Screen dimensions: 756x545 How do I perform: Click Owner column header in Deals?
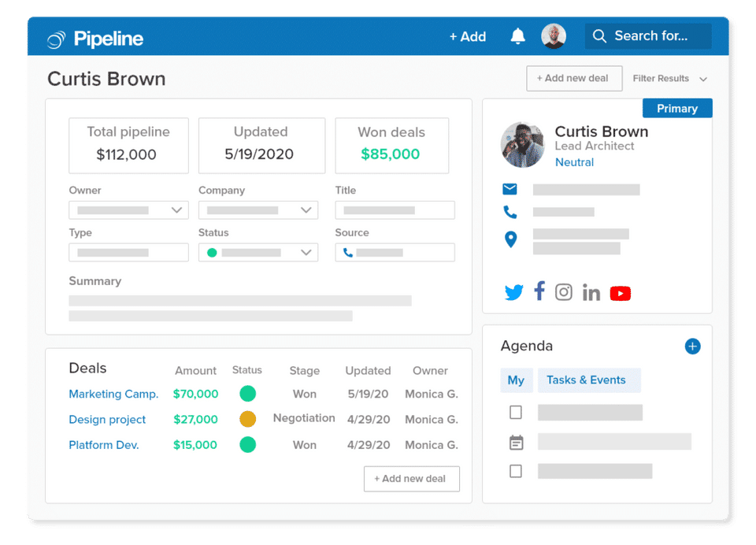pyautogui.click(x=430, y=371)
